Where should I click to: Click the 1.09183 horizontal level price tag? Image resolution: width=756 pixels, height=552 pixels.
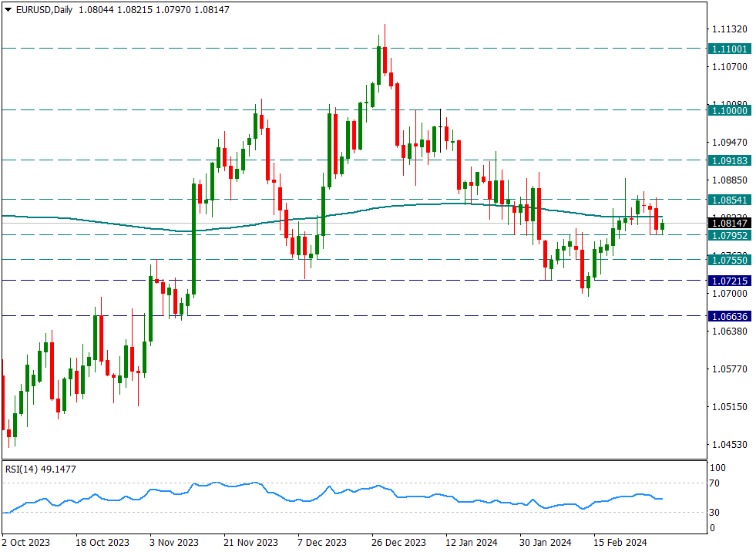click(x=730, y=160)
